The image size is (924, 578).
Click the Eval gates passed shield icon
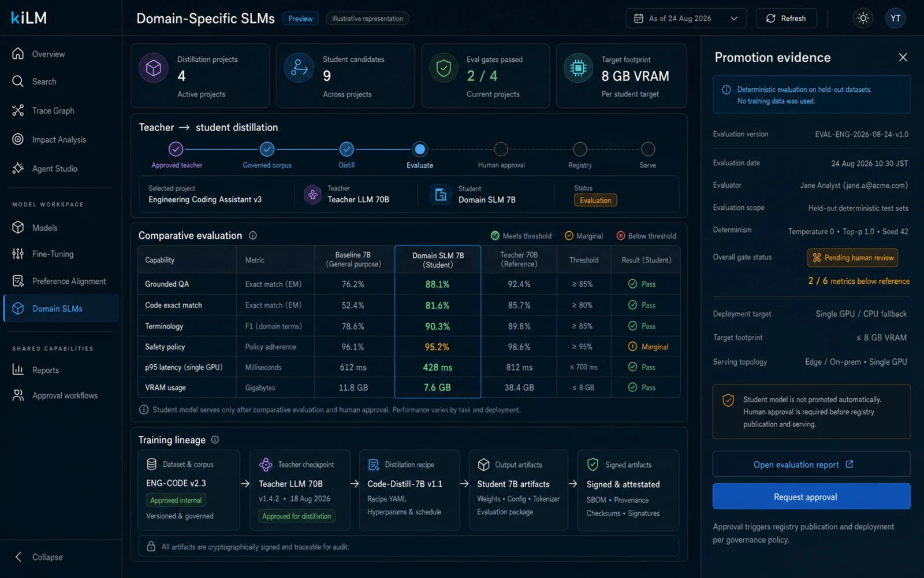click(444, 68)
